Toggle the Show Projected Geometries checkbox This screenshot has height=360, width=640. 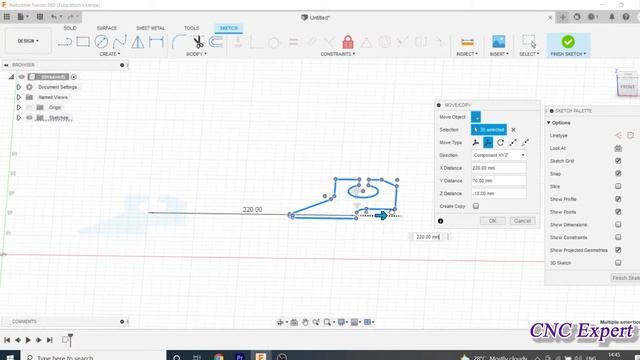tap(618, 250)
